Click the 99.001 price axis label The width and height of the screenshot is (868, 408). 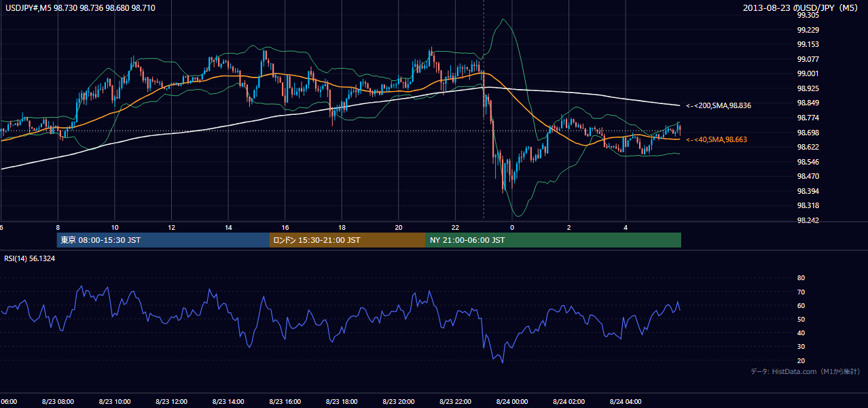(807, 74)
